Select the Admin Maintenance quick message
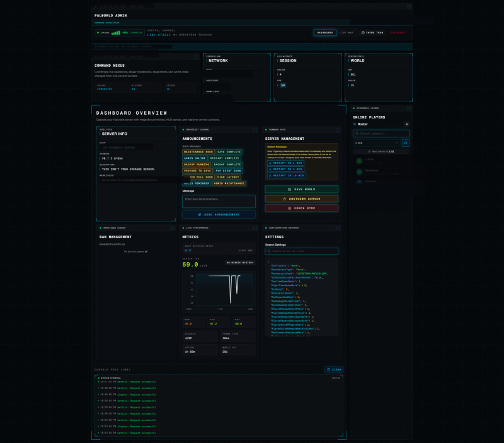Image resolution: width=504 pixels, height=443 pixels. tap(229, 183)
